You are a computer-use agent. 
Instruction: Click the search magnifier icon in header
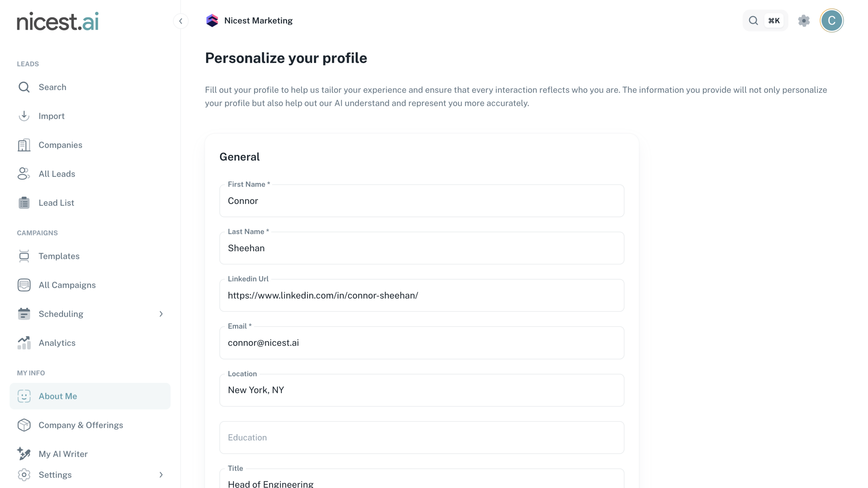(753, 21)
